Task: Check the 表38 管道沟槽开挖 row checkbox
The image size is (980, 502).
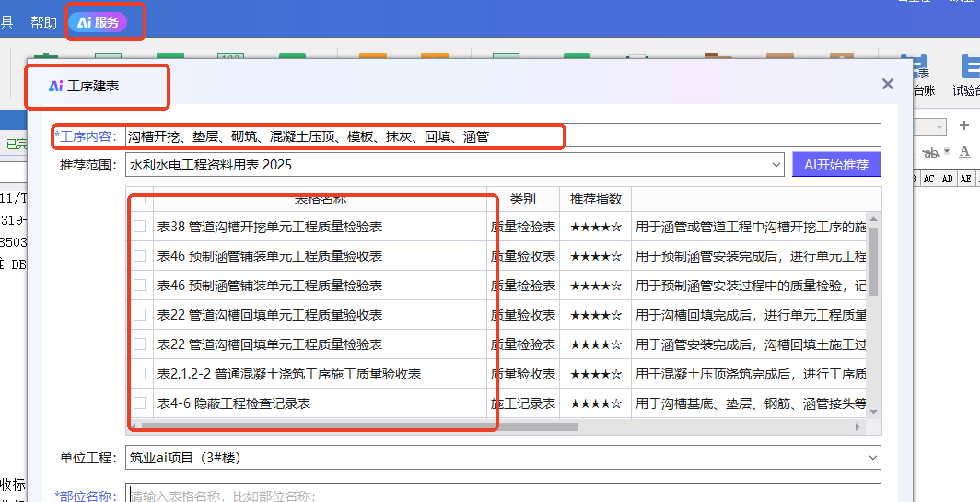Action: pos(140,226)
